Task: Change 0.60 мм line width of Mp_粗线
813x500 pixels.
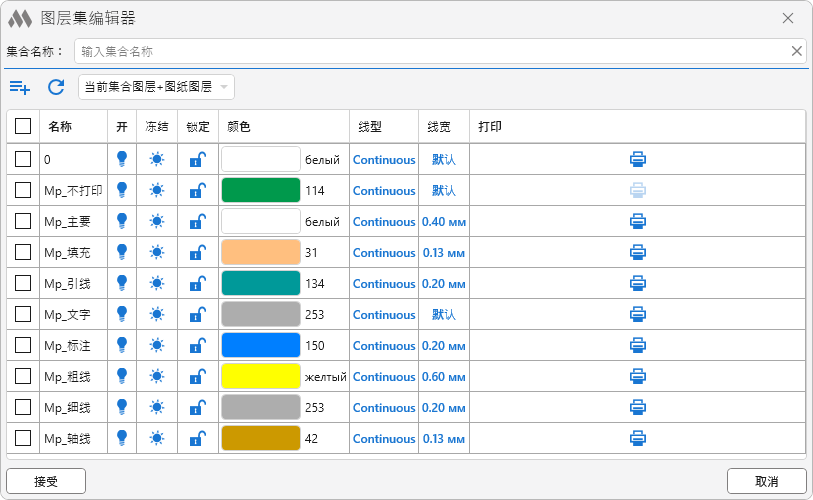Action: pyautogui.click(x=443, y=376)
